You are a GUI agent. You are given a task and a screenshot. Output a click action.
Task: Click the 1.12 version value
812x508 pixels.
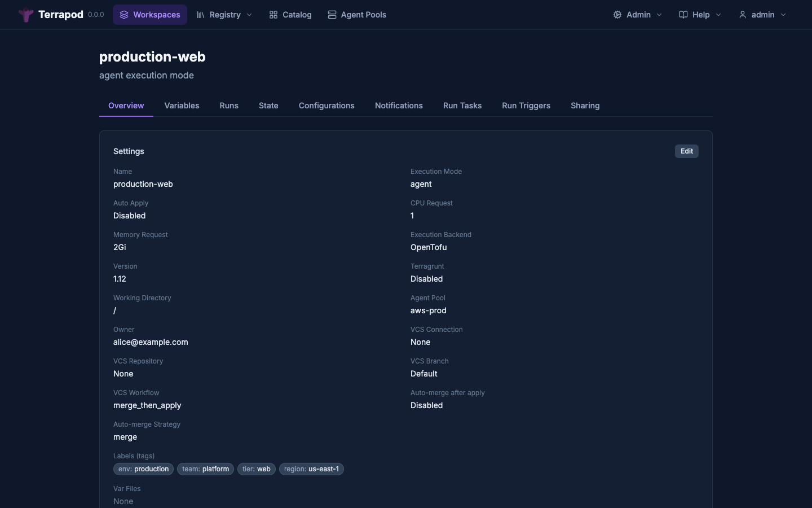(x=120, y=279)
